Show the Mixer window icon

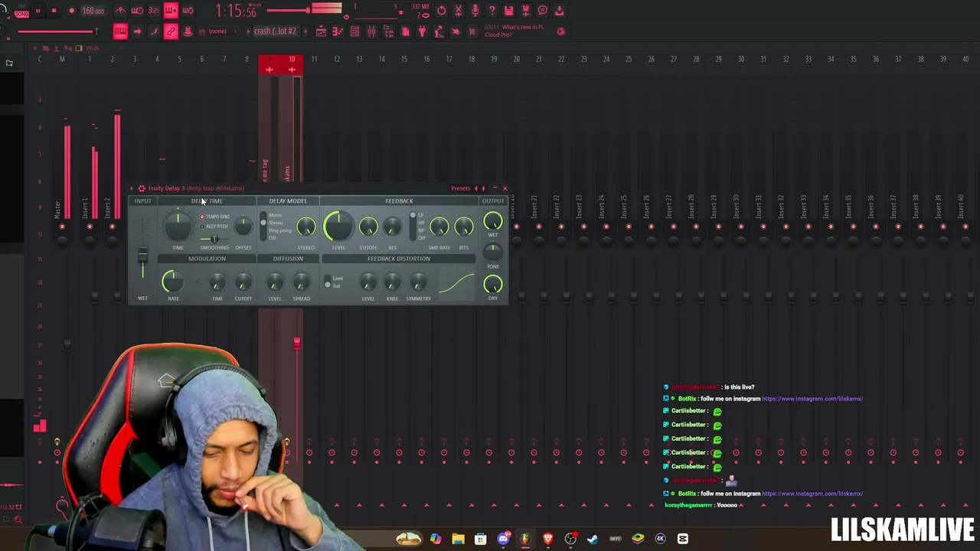click(x=371, y=31)
